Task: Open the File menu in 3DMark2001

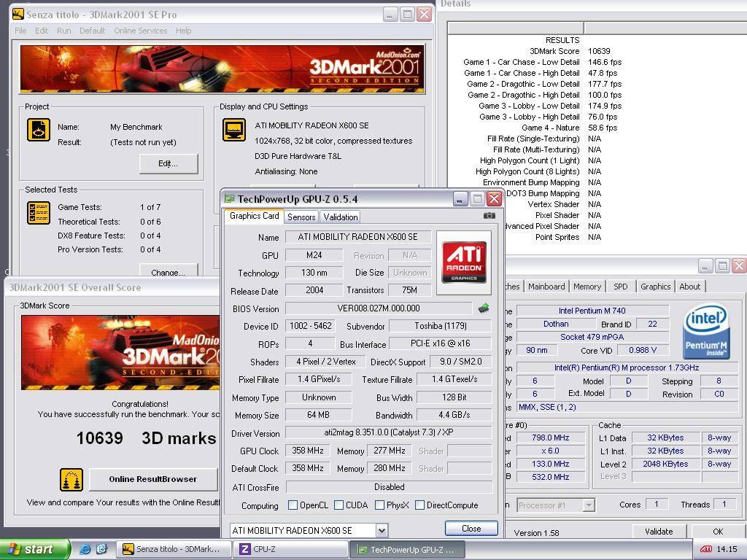Action: (20, 31)
